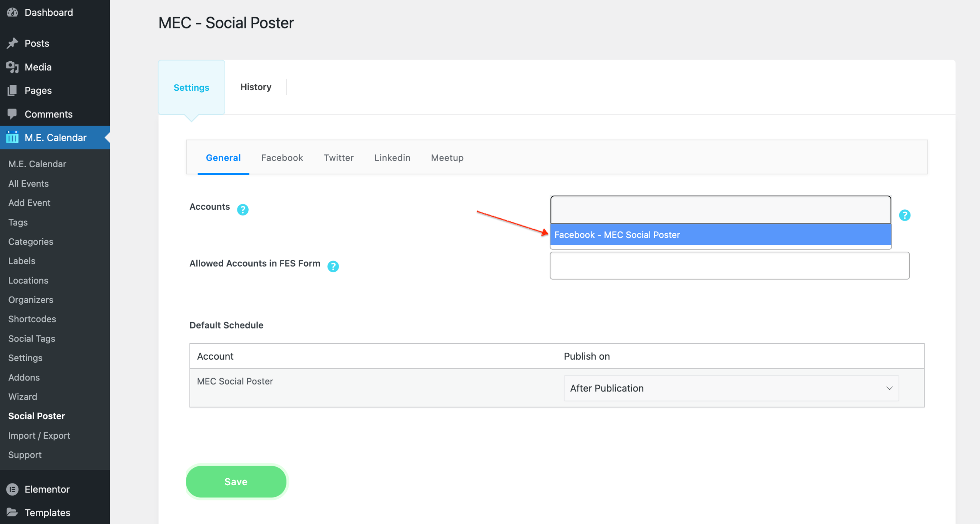Image resolution: width=980 pixels, height=524 pixels.
Task: Click the Allowed Accounts in FES Form field
Action: point(729,265)
